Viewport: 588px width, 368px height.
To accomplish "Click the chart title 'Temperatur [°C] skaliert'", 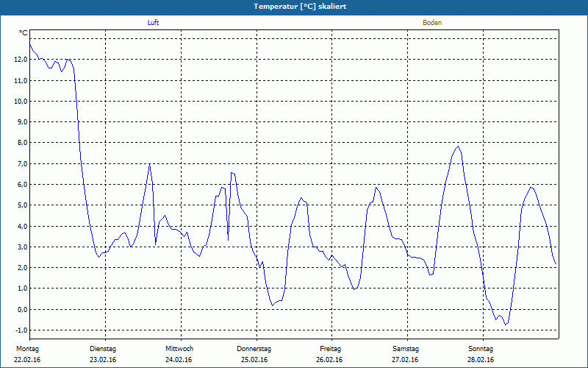I will pyautogui.click(x=300, y=7).
